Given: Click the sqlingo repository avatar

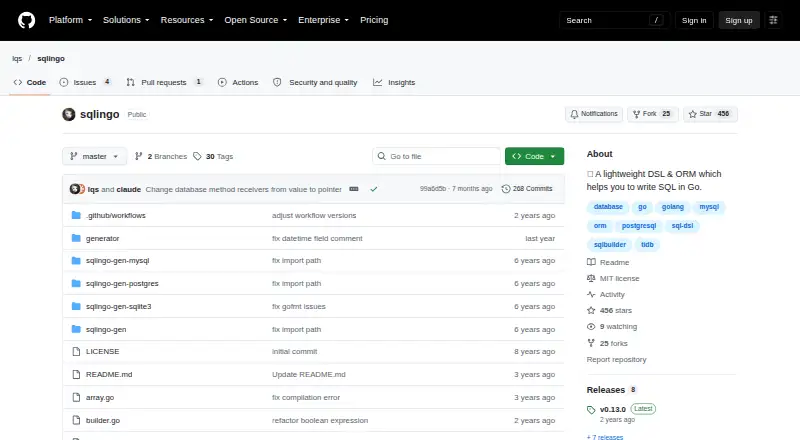Looking at the screenshot, I should coord(69,114).
